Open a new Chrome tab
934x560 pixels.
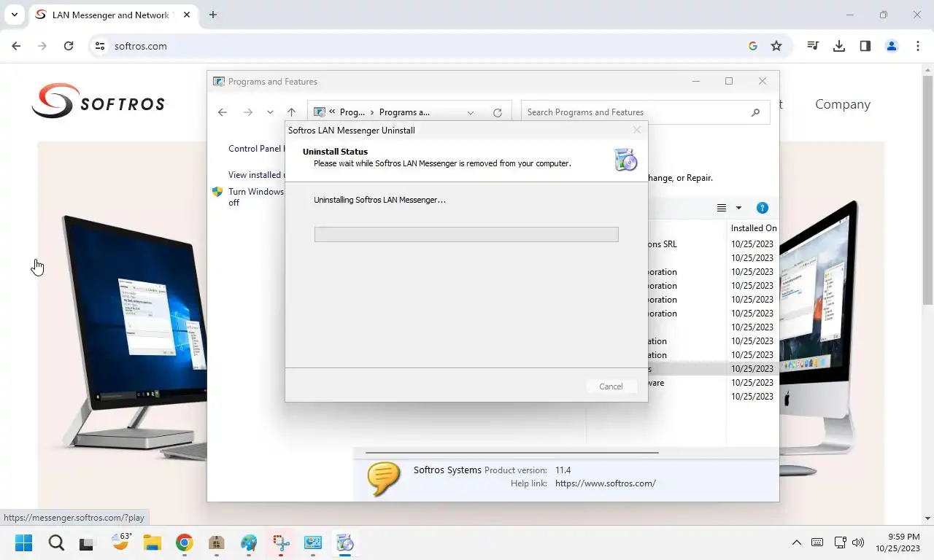(213, 15)
